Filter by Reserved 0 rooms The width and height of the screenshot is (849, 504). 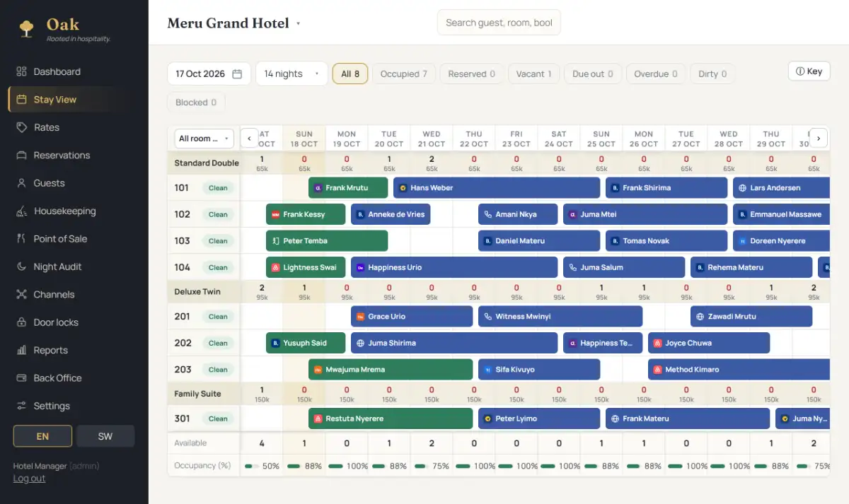click(x=471, y=74)
